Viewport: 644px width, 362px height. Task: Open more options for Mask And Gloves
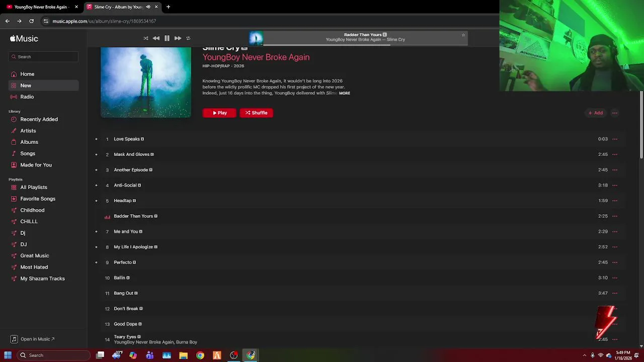[x=615, y=154]
